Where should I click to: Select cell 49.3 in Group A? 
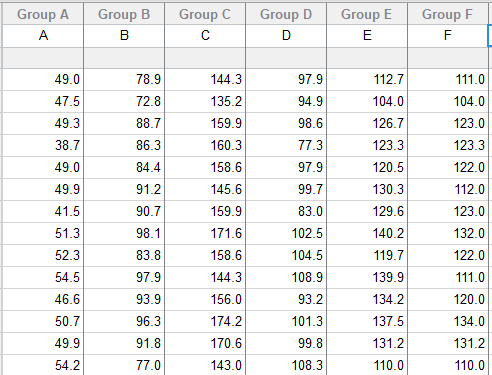click(43, 123)
